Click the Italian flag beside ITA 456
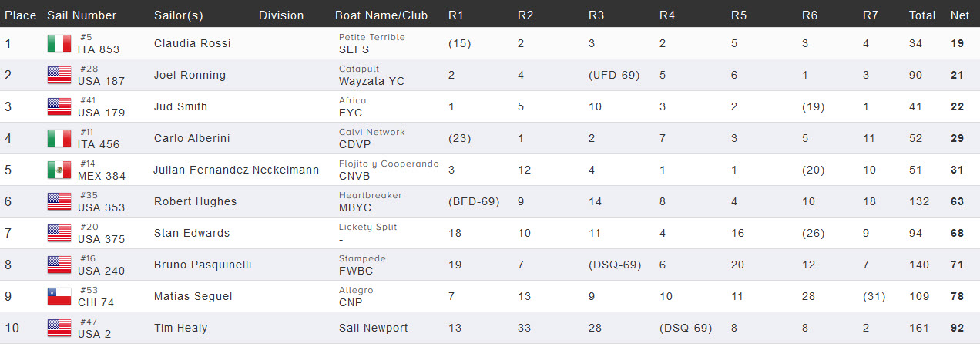This screenshot has height=344, width=980. click(x=59, y=138)
